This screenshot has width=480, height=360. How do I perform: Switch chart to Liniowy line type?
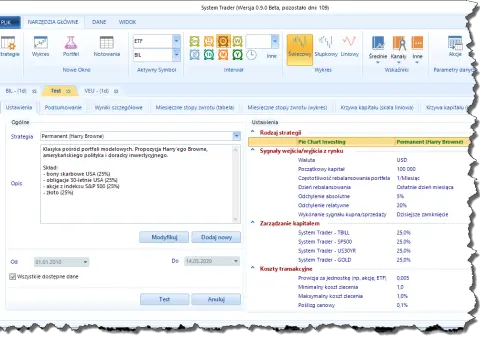tap(349, 47)
